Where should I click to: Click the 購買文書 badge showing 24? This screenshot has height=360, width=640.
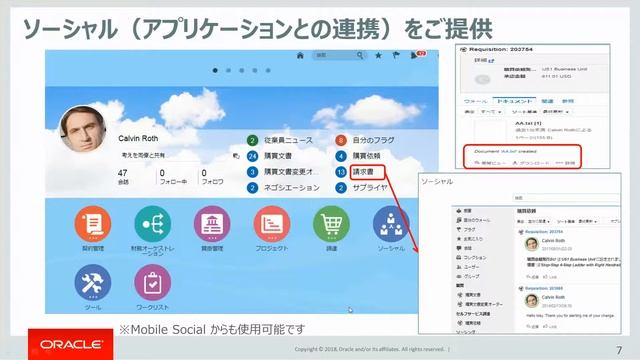pos(253,156)
